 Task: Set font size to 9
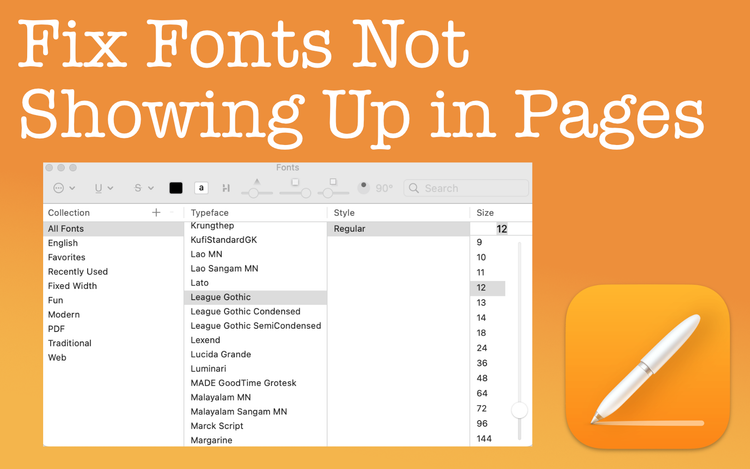click(x=487, y=242)
